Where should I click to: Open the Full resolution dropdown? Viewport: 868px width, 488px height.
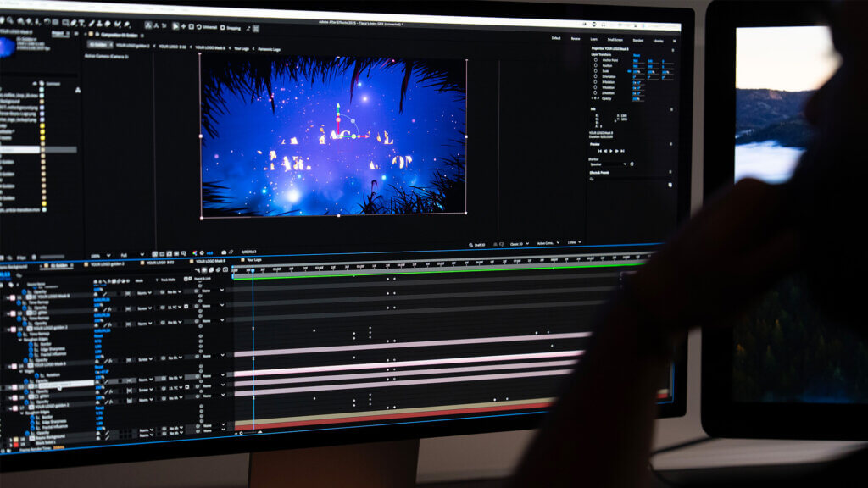[x=132, y=255]
